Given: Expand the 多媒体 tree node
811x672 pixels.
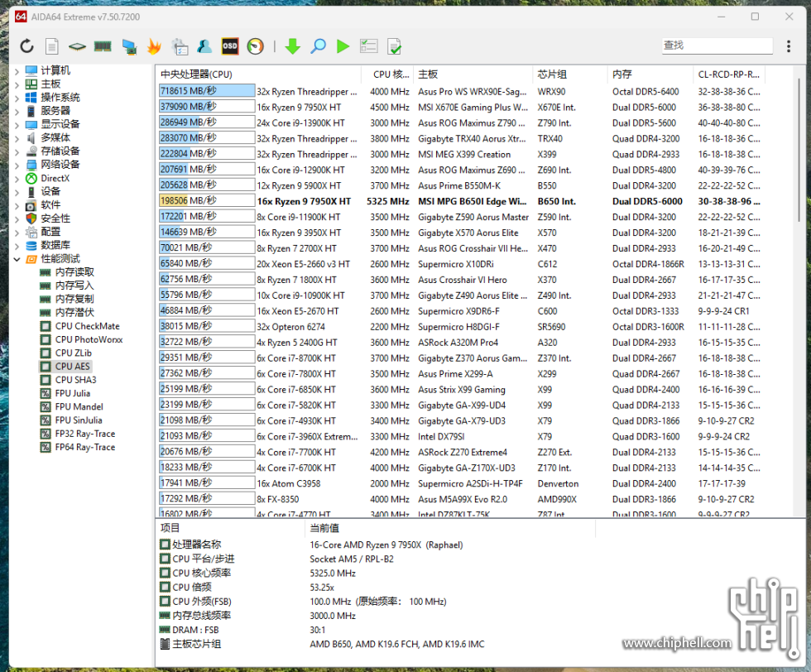Looking at the screenshot, I should 17,138.
